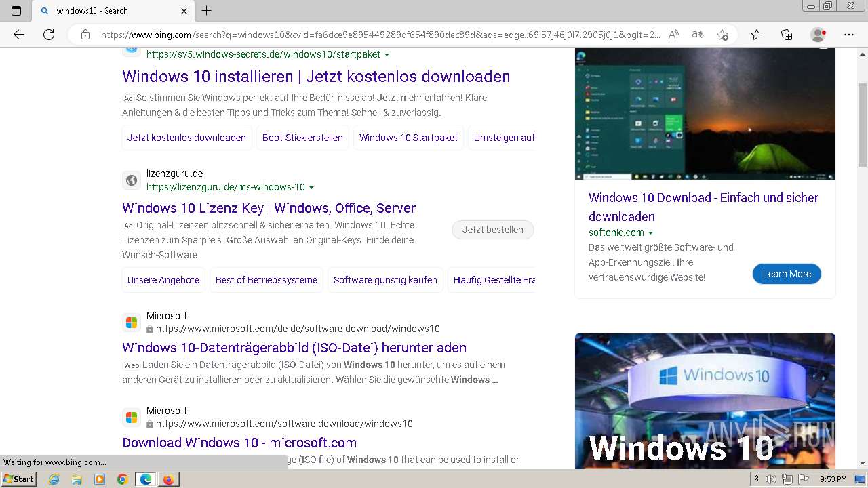
Task: Click the 9:53 PM taskbar clock
Action: [833, 479]
